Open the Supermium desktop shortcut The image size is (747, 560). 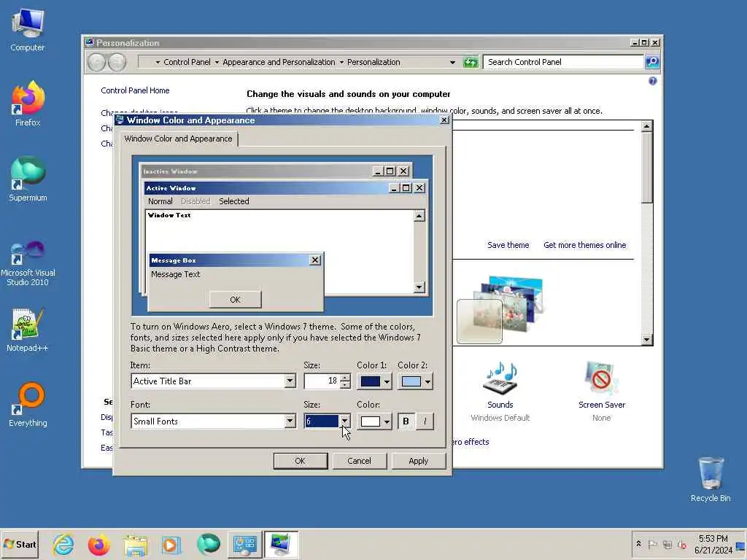[28, 179]
